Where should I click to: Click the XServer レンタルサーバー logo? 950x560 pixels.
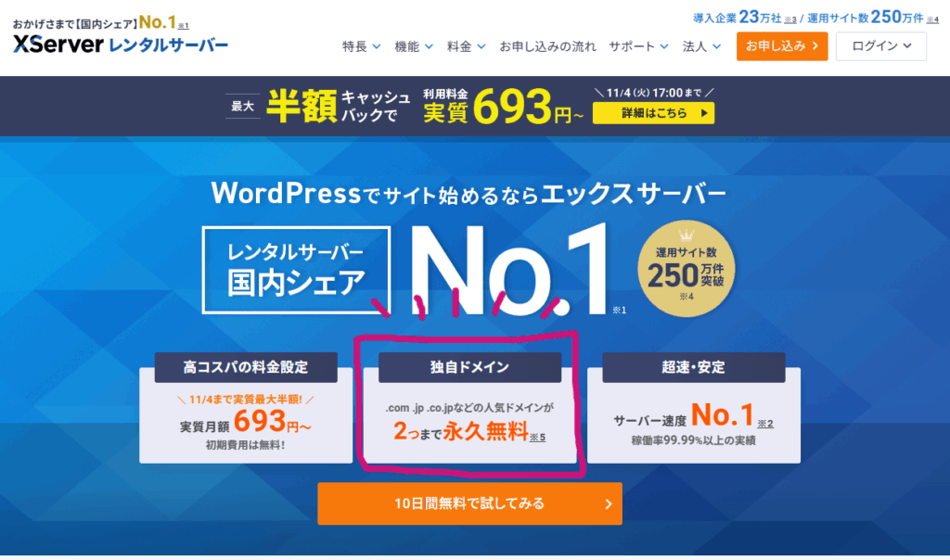coord(121,45)
